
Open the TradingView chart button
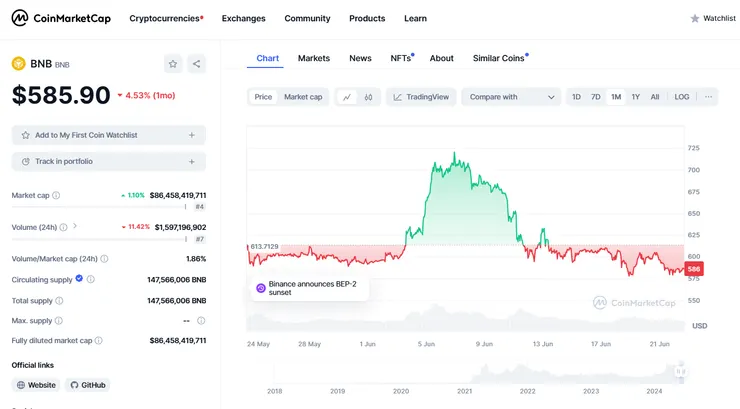pyautogui.click(x=421, y=97)
